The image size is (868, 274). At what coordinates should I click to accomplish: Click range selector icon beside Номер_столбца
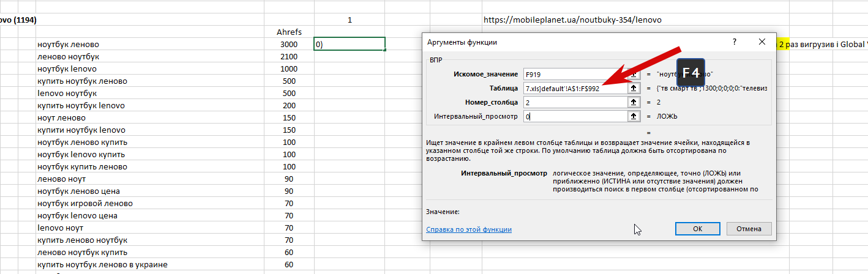634,102
